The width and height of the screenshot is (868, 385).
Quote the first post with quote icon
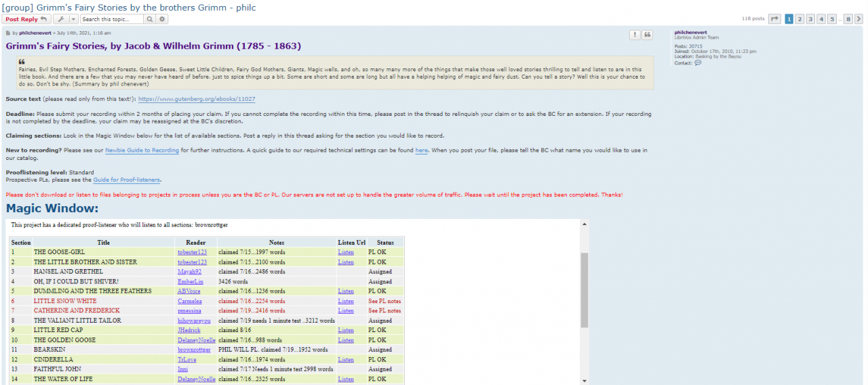click(x=647, y=35)
